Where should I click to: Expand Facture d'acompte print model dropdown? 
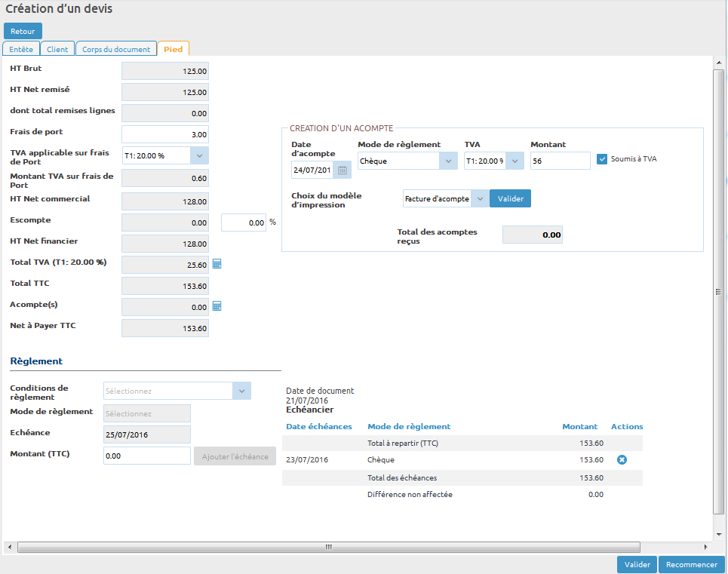point(478,198)
